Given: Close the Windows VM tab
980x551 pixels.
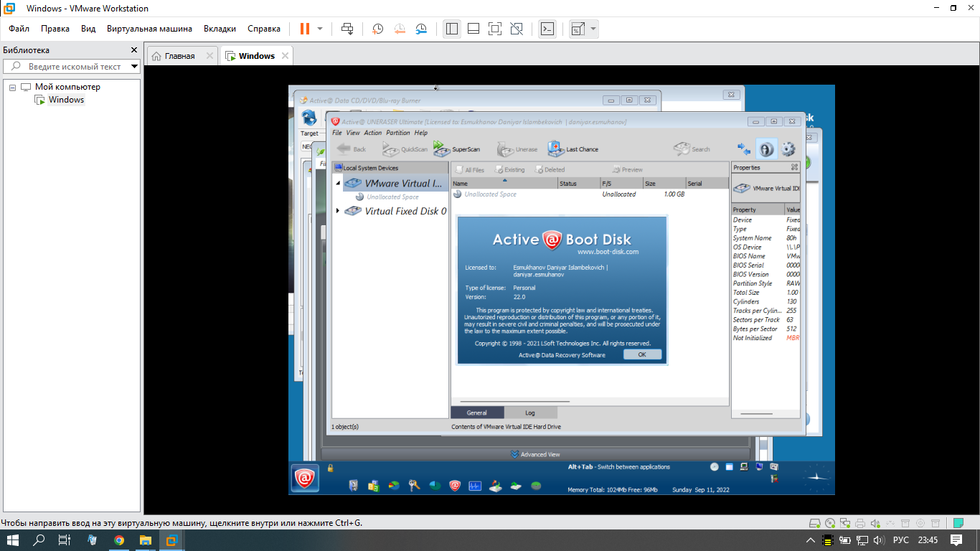Looking at the screenshot, I should pos(285,55).
